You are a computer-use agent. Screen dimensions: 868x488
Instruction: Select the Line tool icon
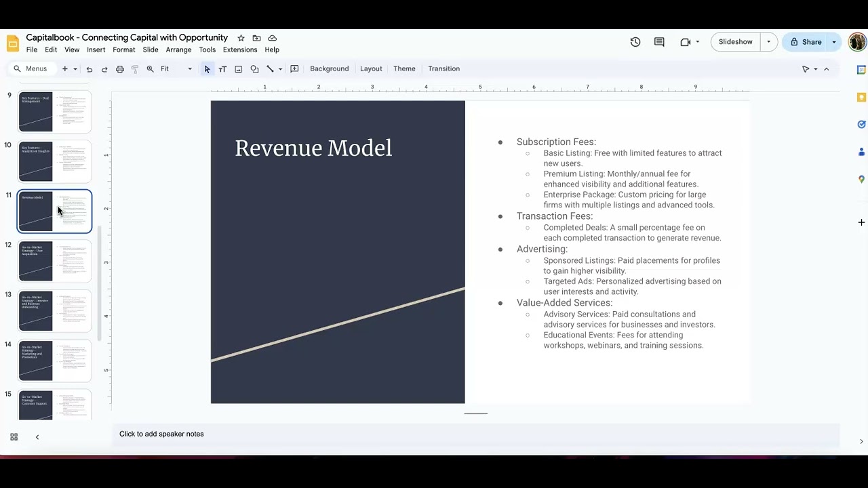(x=270, y=69)
